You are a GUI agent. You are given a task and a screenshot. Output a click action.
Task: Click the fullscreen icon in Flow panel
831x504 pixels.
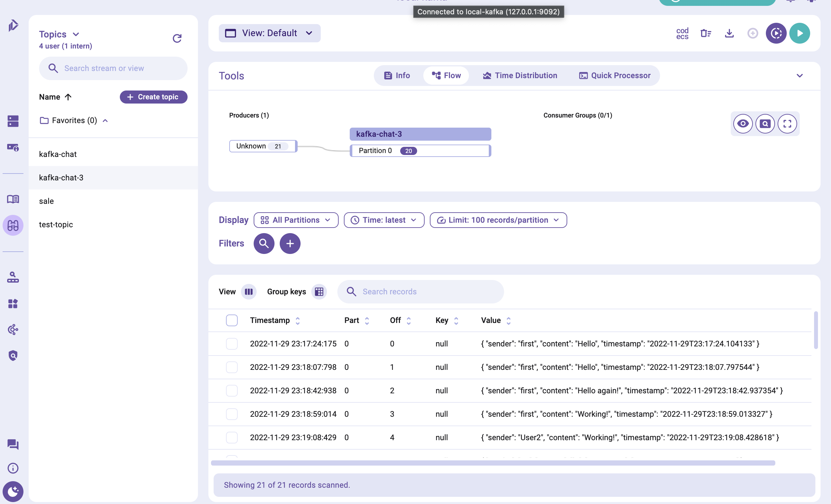click(787, 124)
